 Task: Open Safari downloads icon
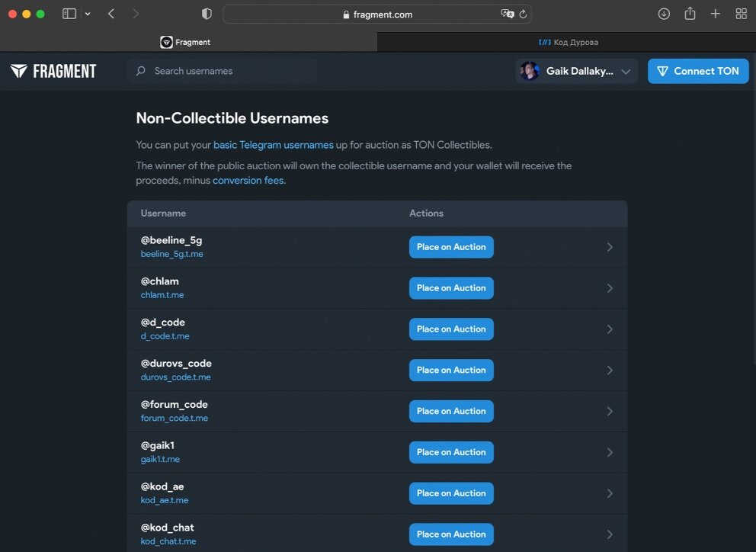(664, 14)
